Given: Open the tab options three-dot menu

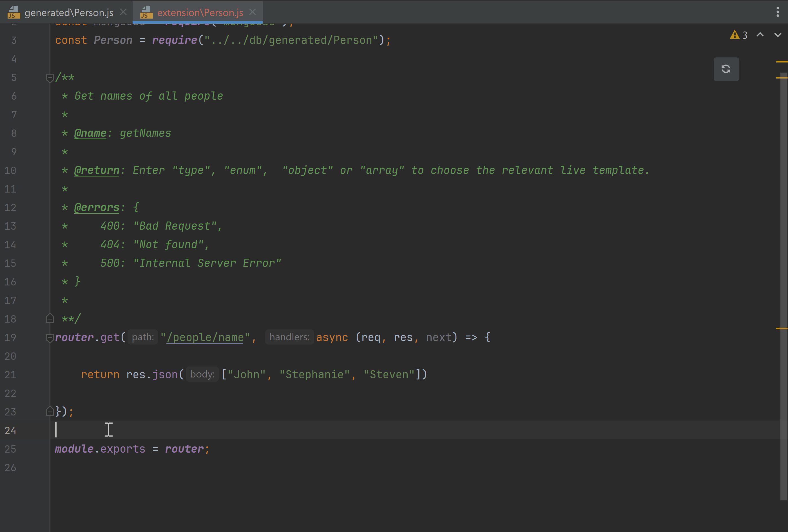Looking at the screenshot, I should pyautogui.click(x=778, y=12).
